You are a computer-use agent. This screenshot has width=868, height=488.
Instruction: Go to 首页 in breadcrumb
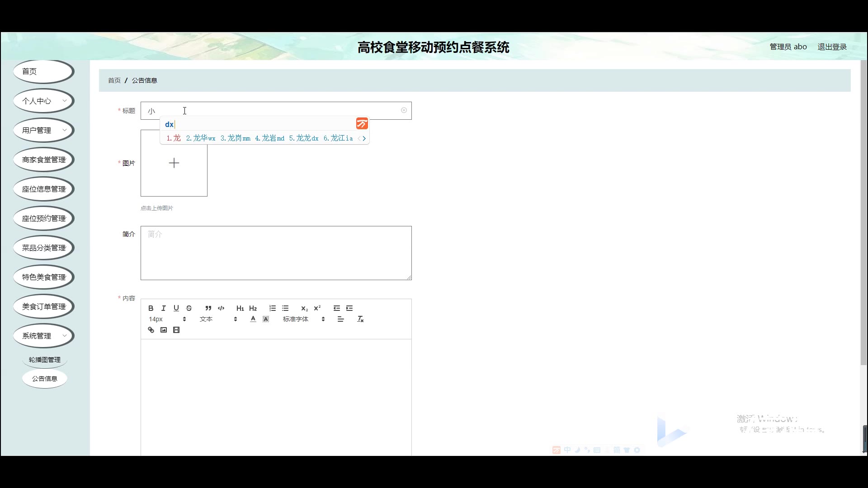point(114,80)
